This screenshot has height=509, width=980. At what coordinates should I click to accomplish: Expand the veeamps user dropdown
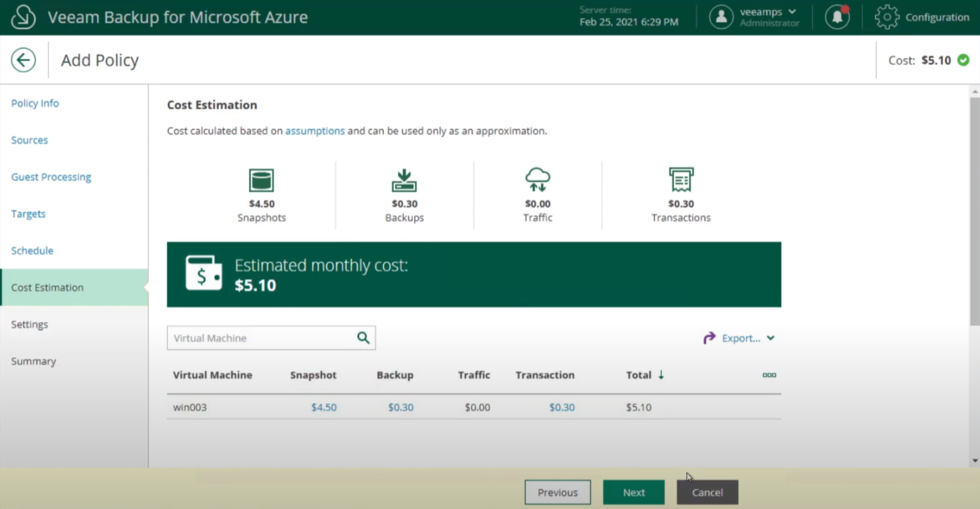click(x=792, y=12)
